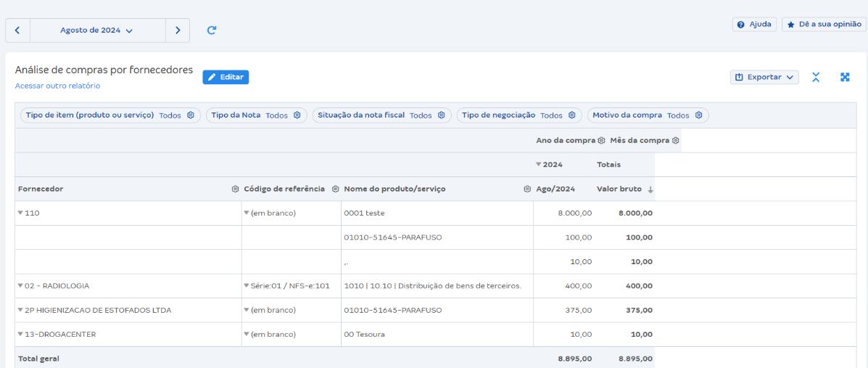Select the 375,00 Valor bruto total cell
Viewport: 868px width, 368px height.
coord(625,311)
